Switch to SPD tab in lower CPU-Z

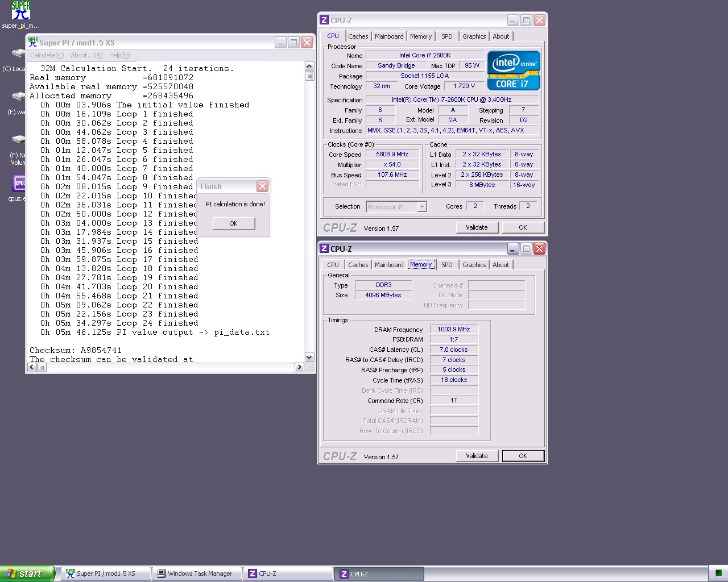pyautogui.click(x=447, y=265)
